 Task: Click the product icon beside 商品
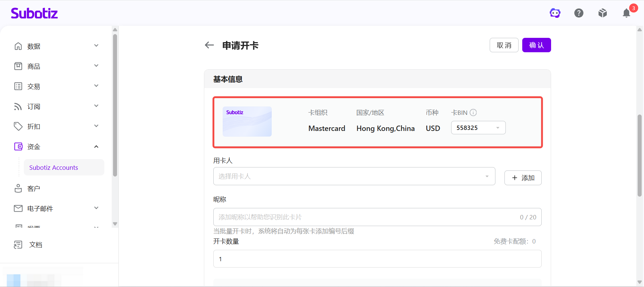point(18,66)
